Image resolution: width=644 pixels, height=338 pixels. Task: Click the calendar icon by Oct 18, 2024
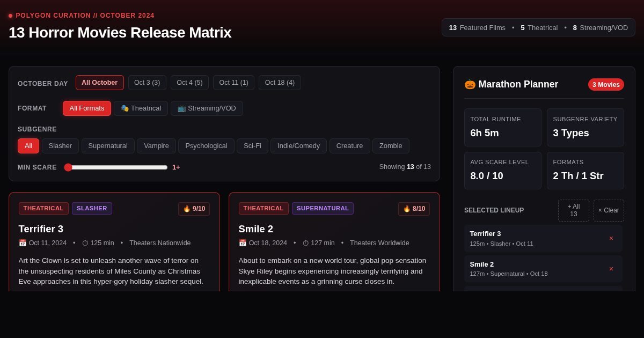click(243, 243)
